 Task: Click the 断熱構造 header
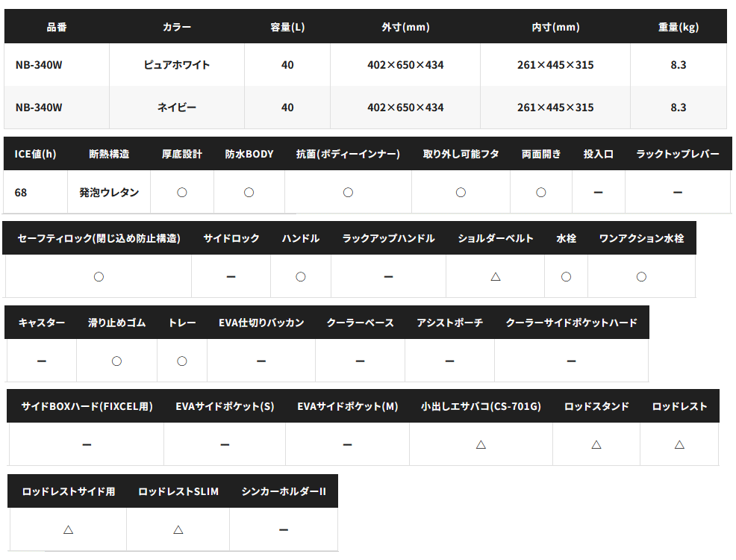109,154
